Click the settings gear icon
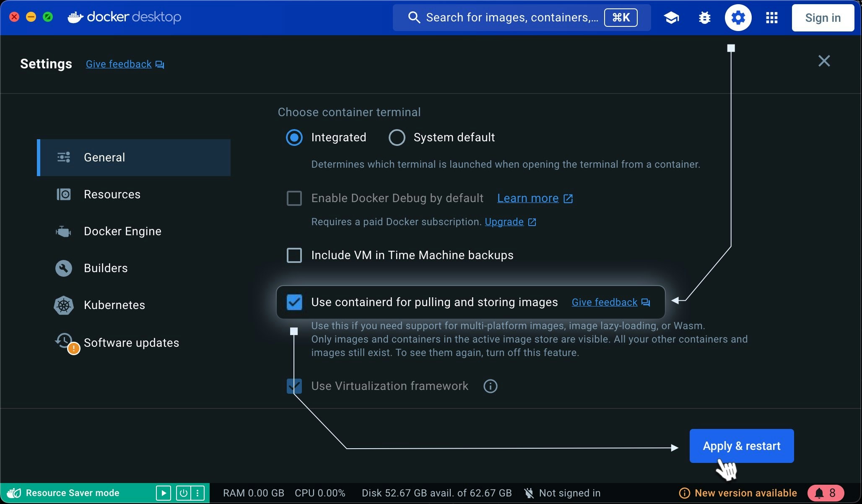 click(738, 18)
